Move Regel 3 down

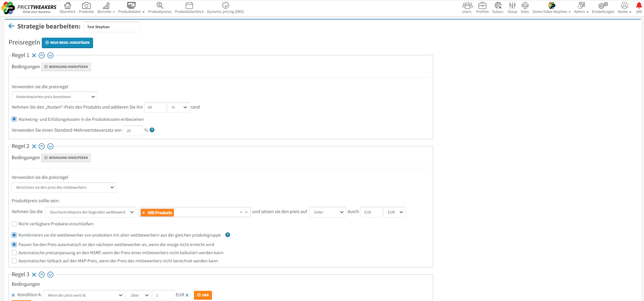[51, 275]
